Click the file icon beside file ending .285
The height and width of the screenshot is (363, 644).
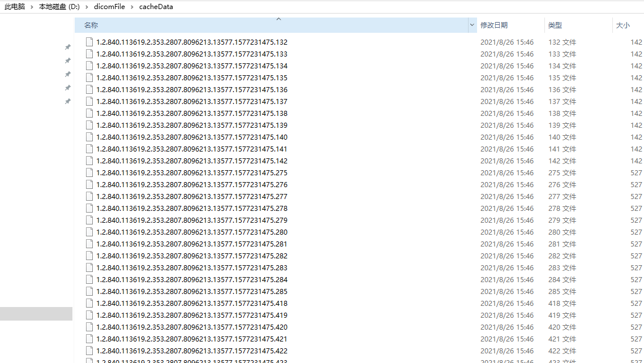coord(89,291)
